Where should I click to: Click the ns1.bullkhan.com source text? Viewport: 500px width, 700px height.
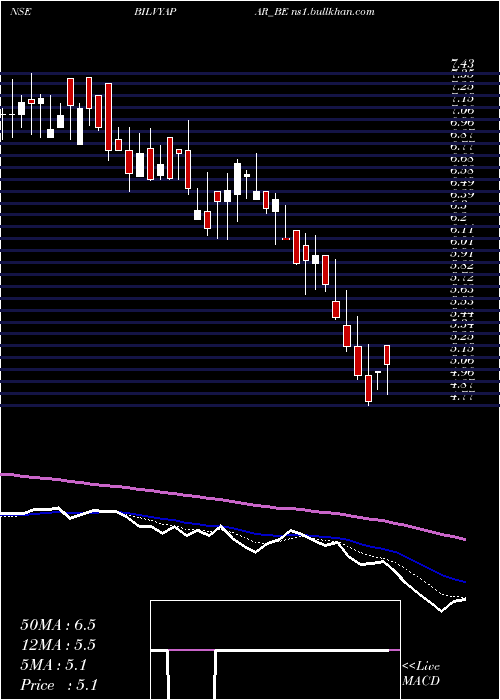(x=333, y=12)
